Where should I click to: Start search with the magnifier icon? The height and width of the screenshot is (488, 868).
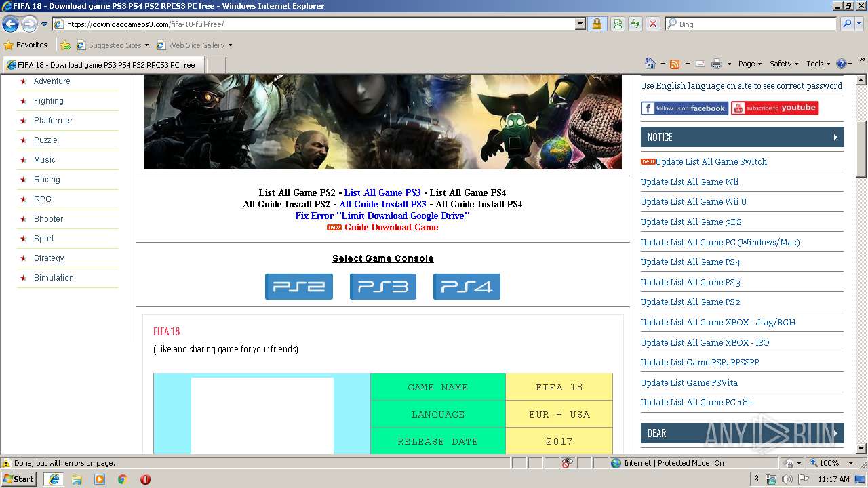tap(847, 24)
